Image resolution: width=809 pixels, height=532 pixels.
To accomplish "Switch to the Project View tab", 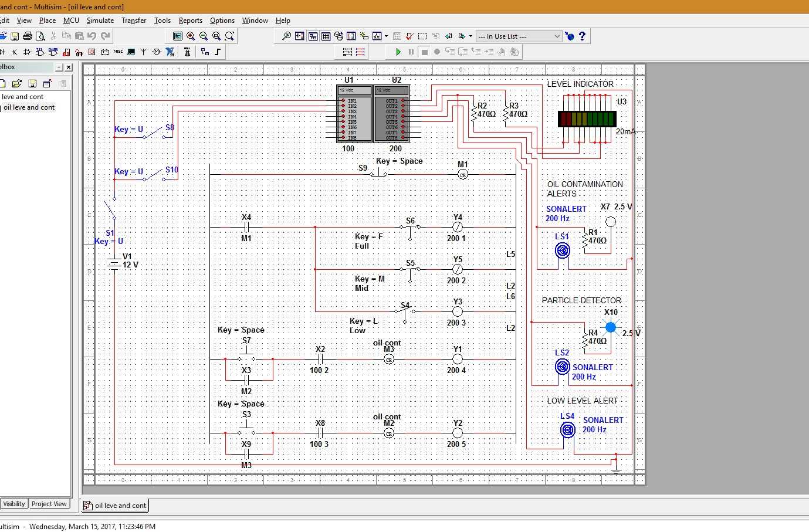I will pyautogui.click(x=49, y=504).
